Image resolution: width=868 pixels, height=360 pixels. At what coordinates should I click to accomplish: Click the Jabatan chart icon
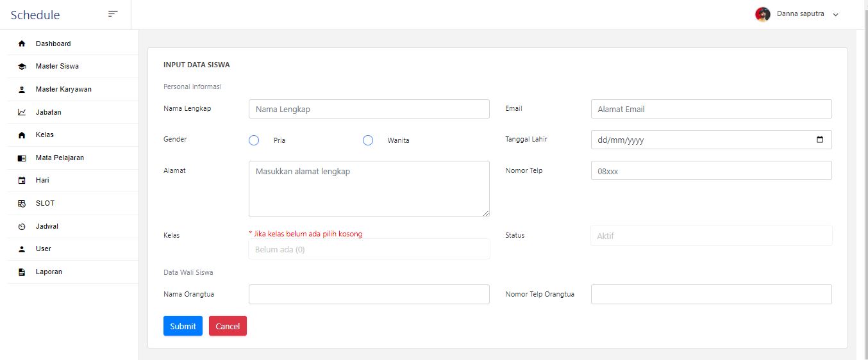(22, 112)
